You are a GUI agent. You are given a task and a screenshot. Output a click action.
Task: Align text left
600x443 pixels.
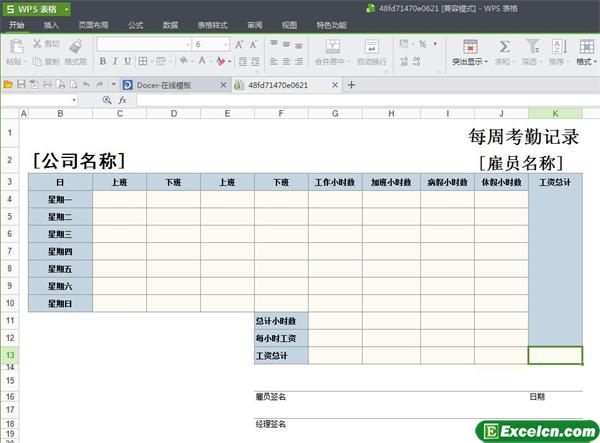pos(274,61)
